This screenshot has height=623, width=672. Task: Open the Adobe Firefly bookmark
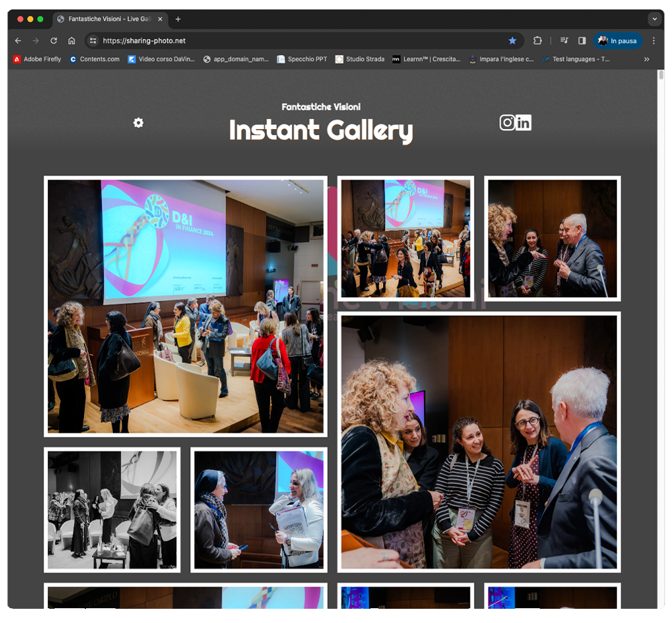(x=37, y=59)
